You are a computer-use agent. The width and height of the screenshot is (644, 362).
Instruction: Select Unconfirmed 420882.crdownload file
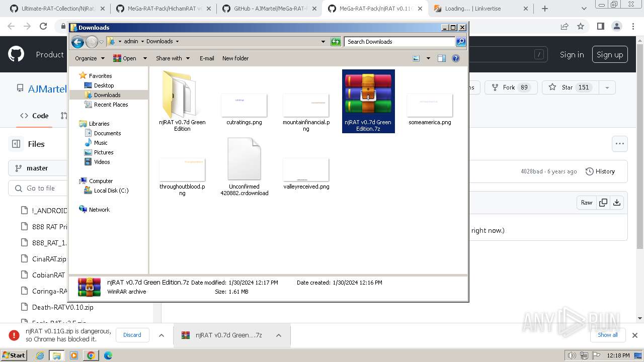[244, 167]
